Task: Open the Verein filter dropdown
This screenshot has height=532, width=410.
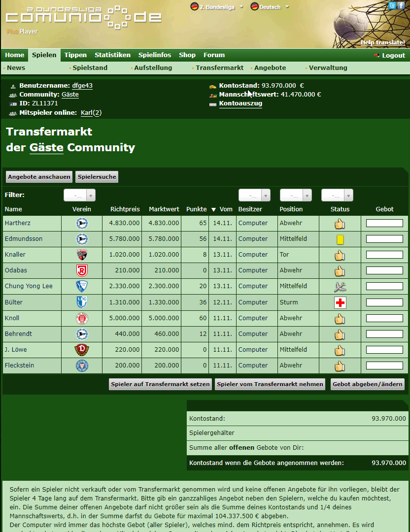Action: (79, 196)
